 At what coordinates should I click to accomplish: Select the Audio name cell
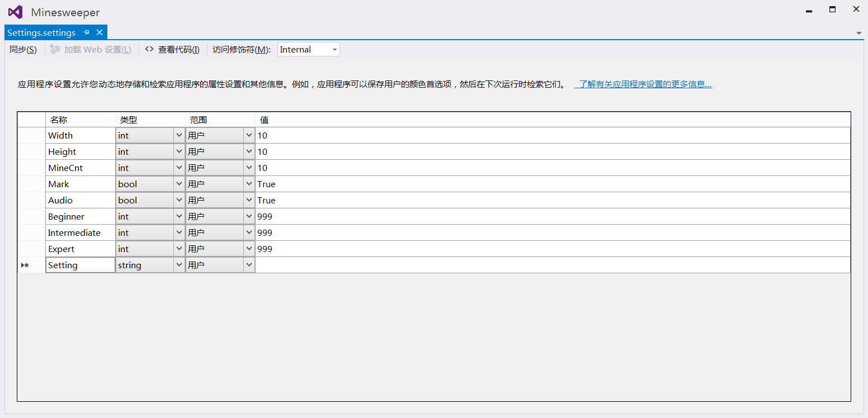[x=81, y=200]
